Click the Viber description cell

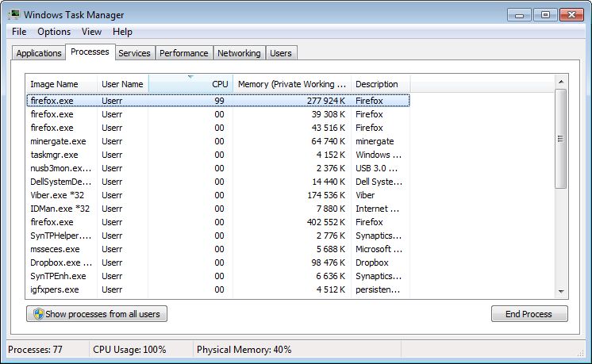(x=365, y=195)
